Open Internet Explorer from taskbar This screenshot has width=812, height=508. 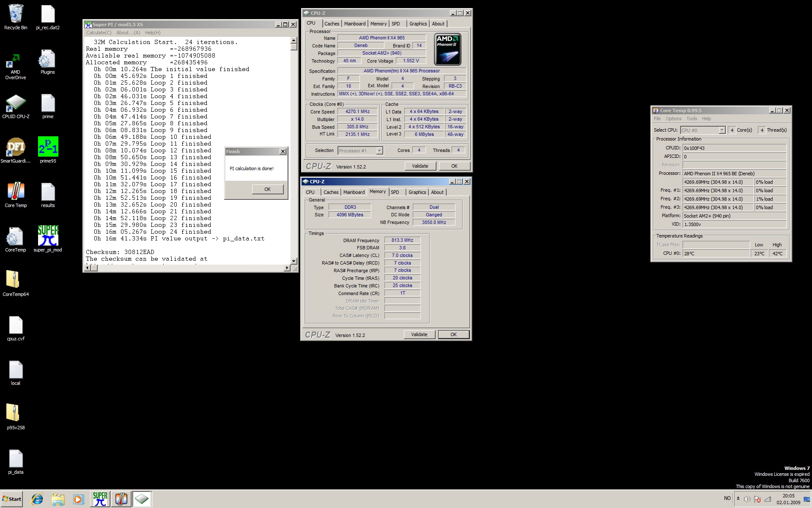click(x=37, y=500)
